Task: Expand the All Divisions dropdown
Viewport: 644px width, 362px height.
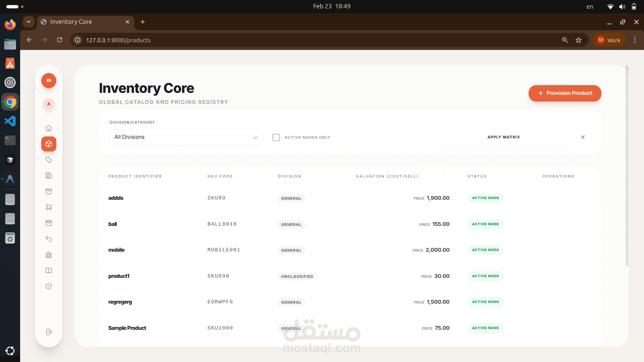Action: [185, 137]
